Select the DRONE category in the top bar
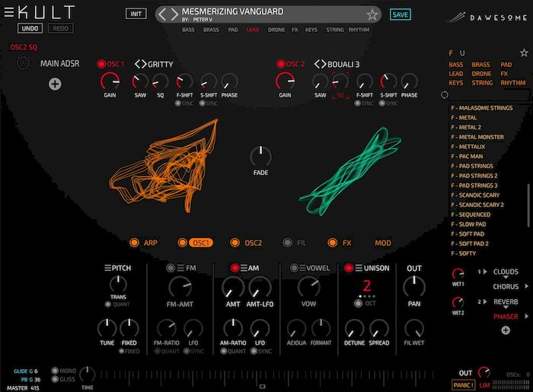The image size is (533, 392). [x=276, y=30]
